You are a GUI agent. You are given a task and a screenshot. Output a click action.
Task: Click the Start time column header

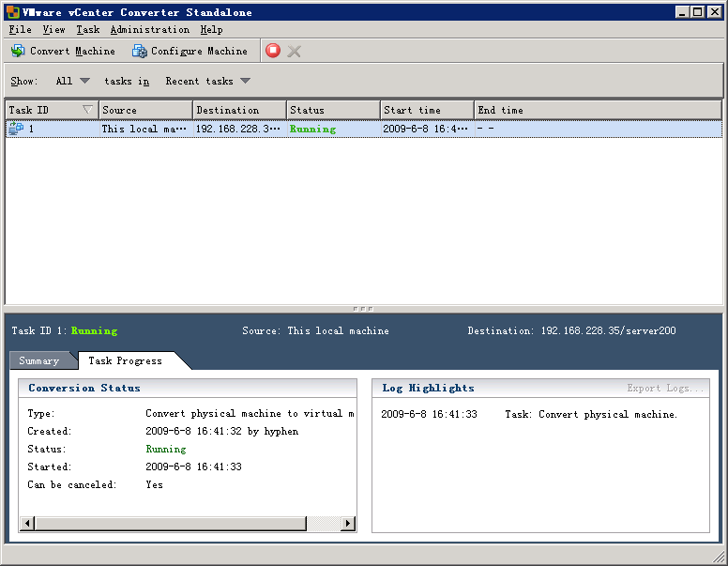tap(426, 110)
